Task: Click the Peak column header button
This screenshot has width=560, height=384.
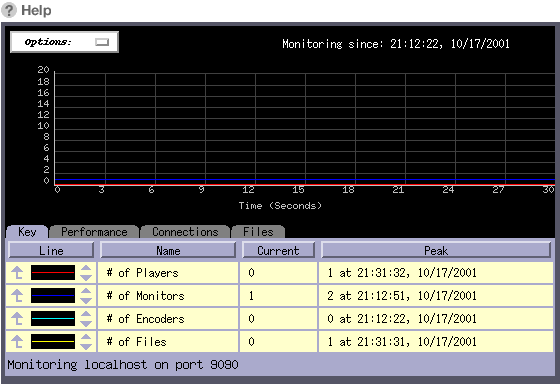Action: [436, 250]
